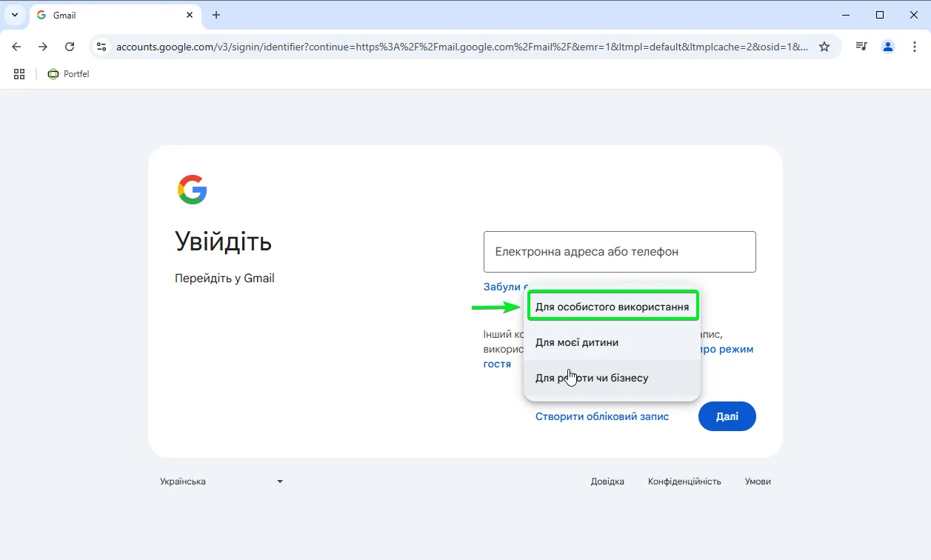
Task: Click the Google logo on the sign-in card
Action: (x=193, y=190)
